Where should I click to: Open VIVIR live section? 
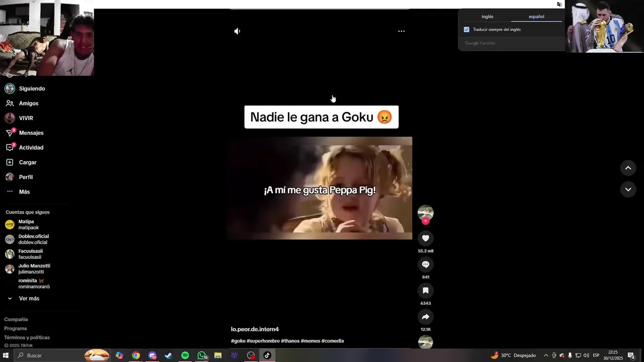tap(19, 118)
